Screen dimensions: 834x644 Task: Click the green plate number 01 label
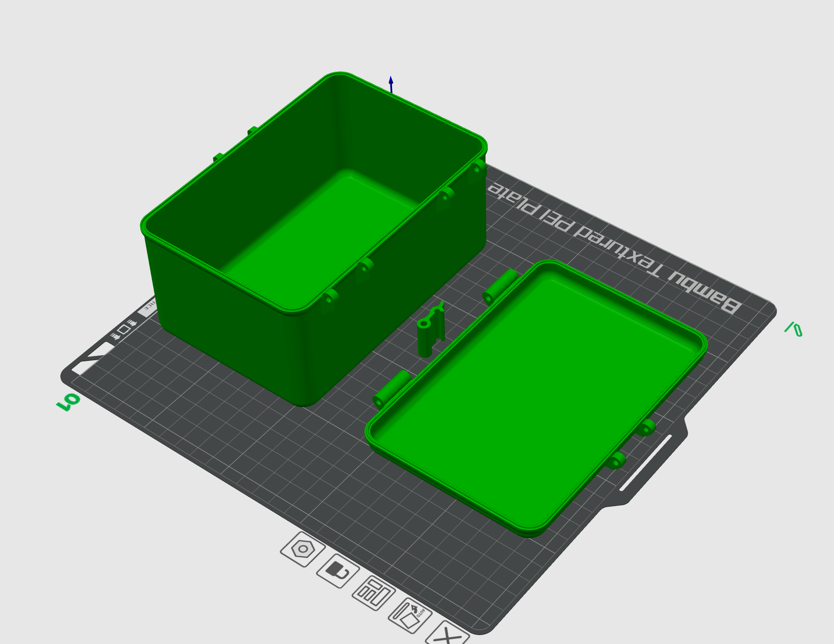68,401
